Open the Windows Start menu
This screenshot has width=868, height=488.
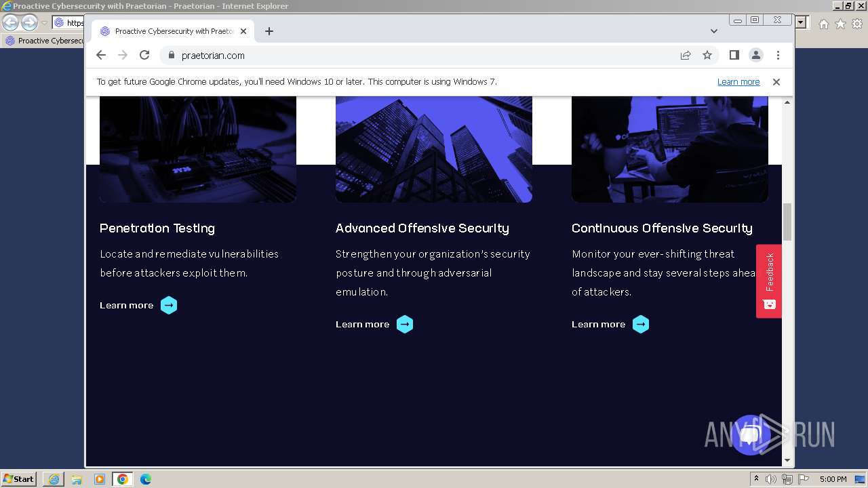18,479
